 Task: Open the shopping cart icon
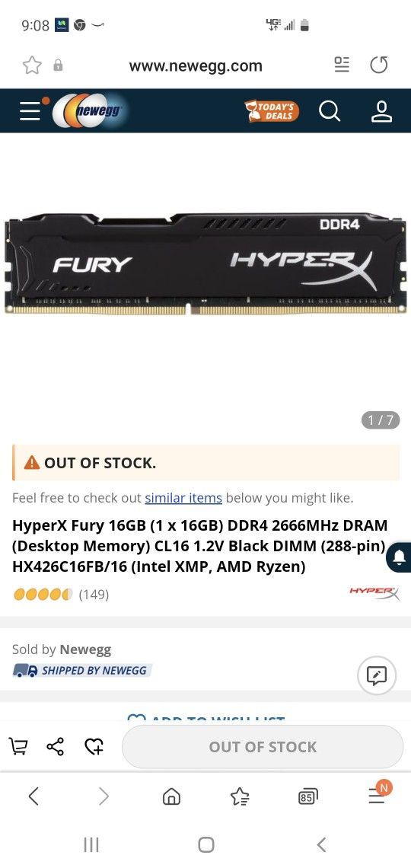coord(18,747)
